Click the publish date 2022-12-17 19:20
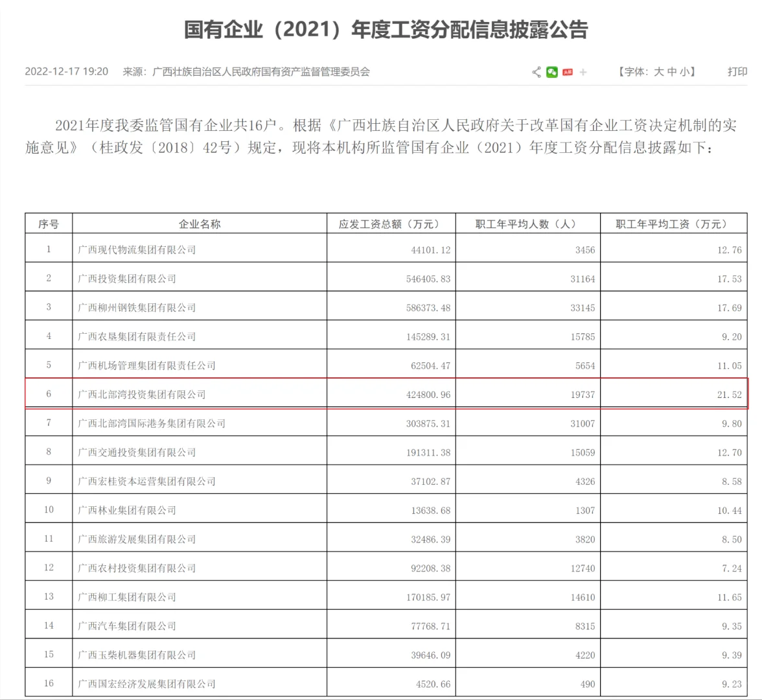This screenshot has width=762, height=700. 67,72
